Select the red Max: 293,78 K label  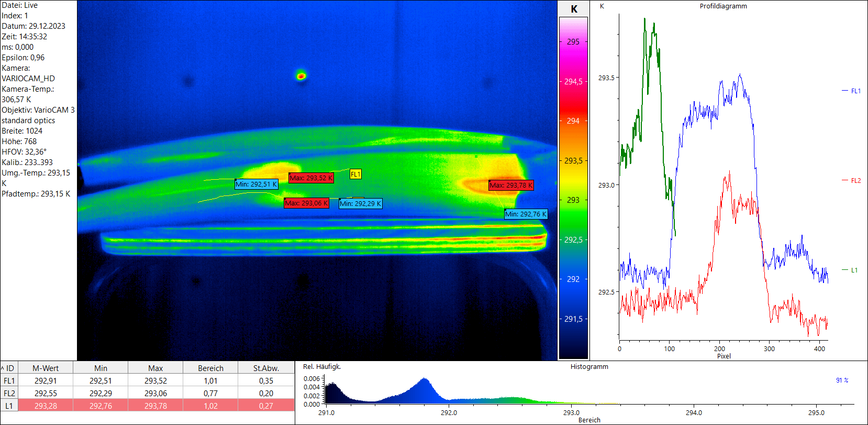pos(511,186)
